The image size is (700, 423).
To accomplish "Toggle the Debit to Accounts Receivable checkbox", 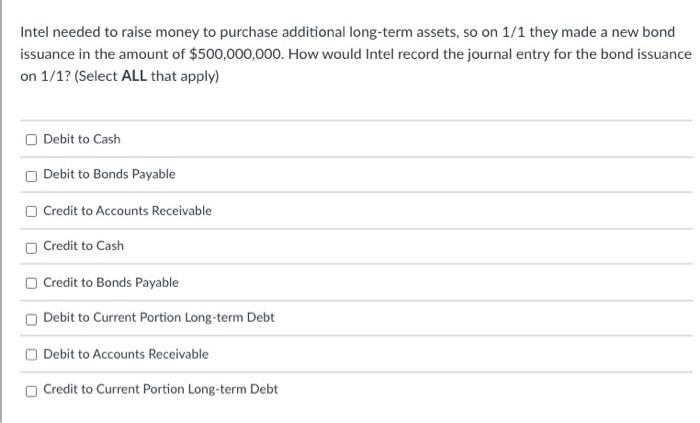I will 32,354.
